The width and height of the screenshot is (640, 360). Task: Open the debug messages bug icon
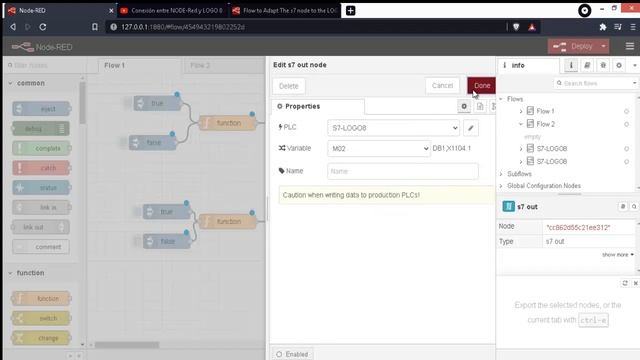[603, 65]
